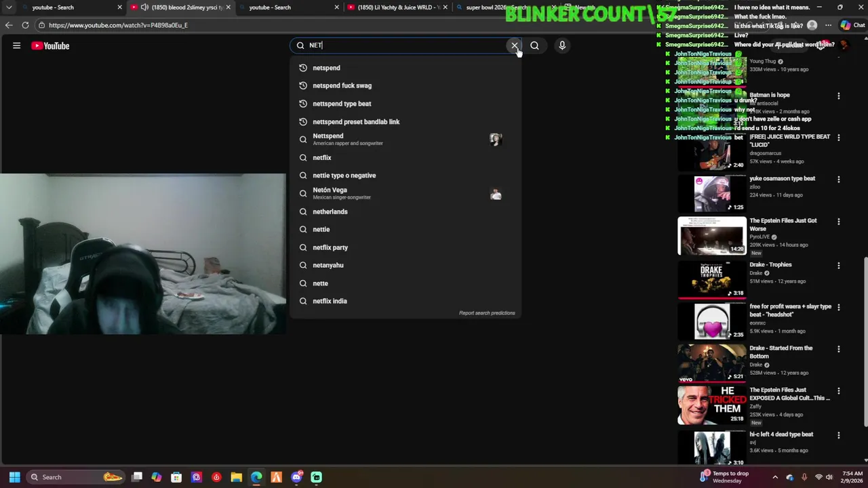Click 'Drake - Started From the Bottom' thumbnail
The height and width of the screenshot is (488, 868).
coord(712,363)
